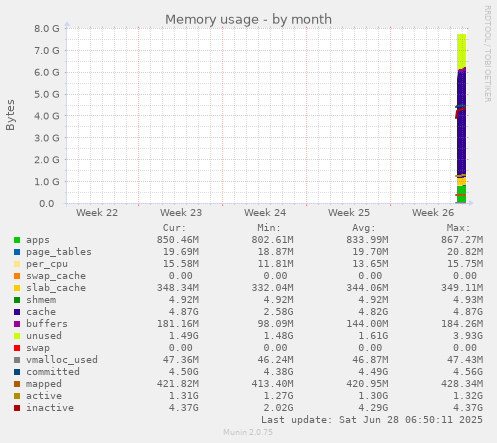Click the 'Bytes' vertical axis title
Viewport: 497px width, 443px height.
(x=10, y=115)
